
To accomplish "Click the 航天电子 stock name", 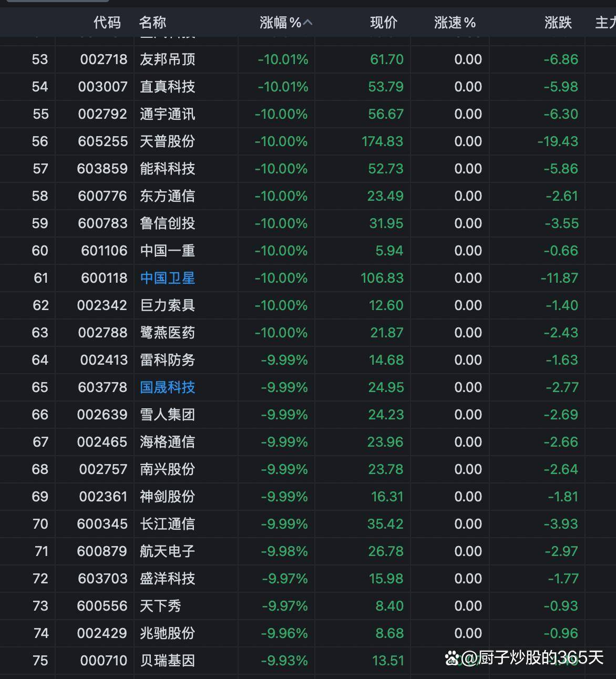I will 167,551.
